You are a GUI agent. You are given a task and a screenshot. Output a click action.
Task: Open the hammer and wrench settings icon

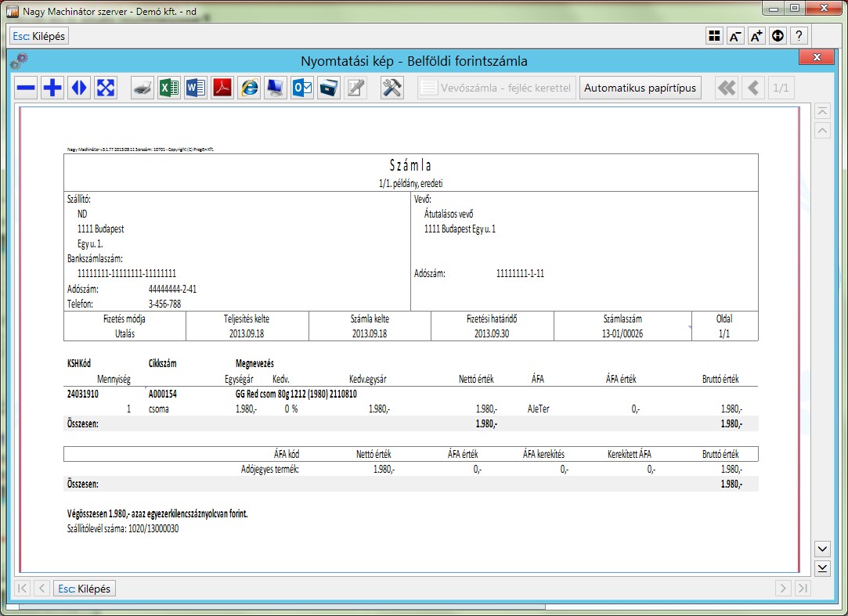pyautogui.click(x=392, y=88)
